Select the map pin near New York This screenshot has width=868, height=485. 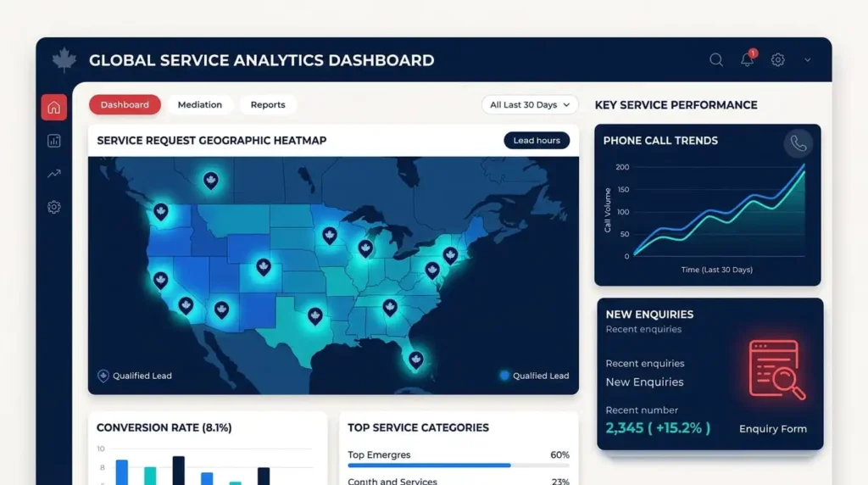450,255
